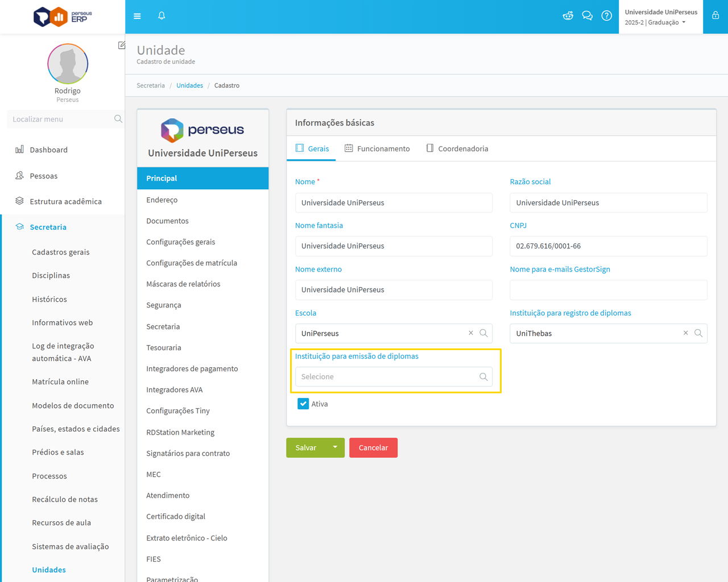
Task: Open Segurança section
Action: 202,305
